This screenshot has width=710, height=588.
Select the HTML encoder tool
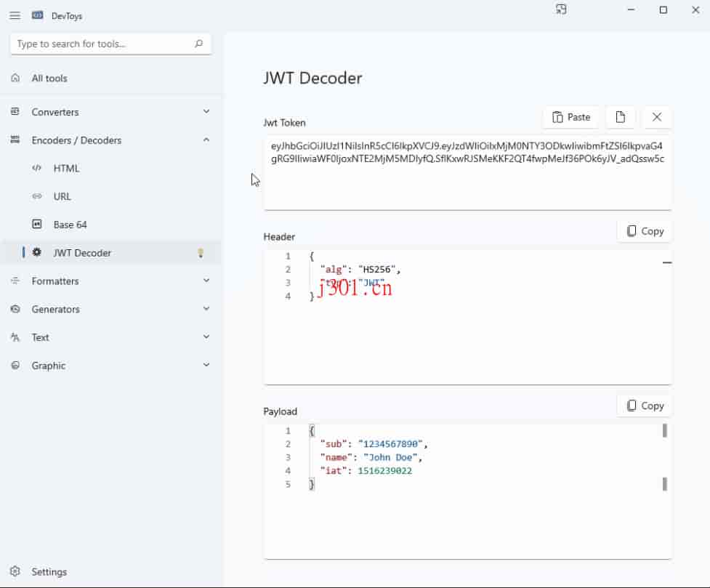pos(111,168)
